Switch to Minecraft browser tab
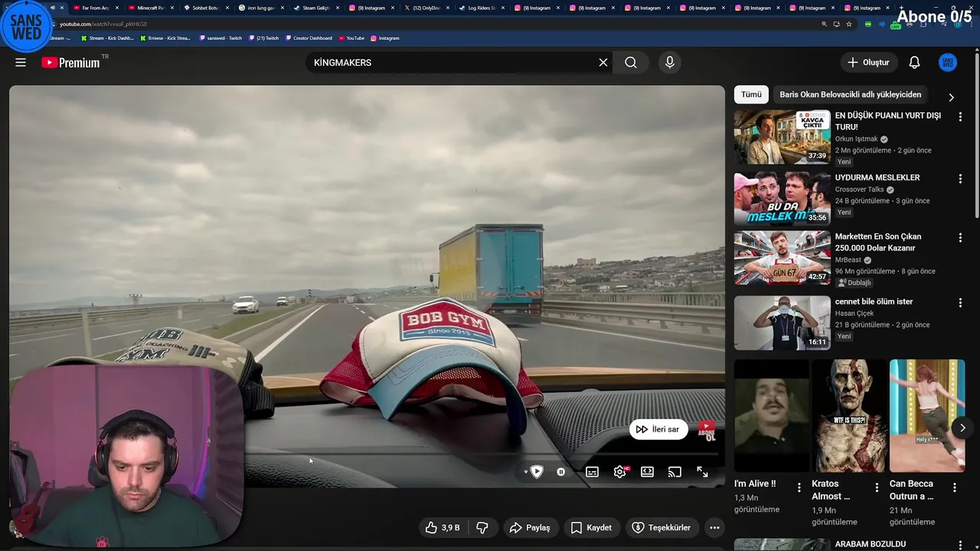Viewport: 980px width, 551px height. (150, 8)
